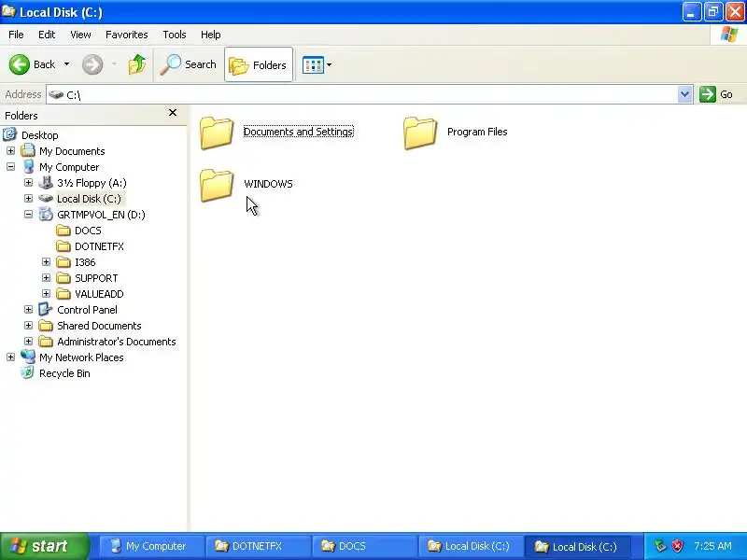
Task: Switch to DOCS taskbar window
Action: tap(365, 546)
